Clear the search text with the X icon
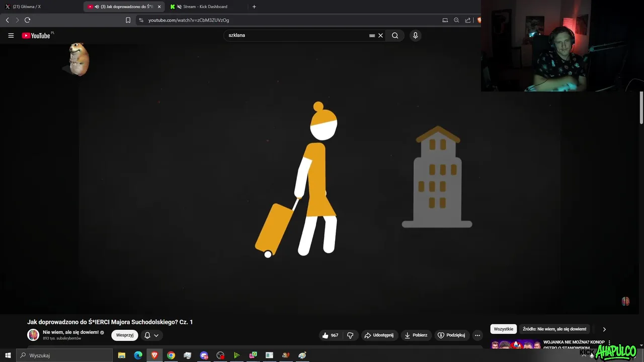This screenshot has width=644, height=362. tap(380, 35)
